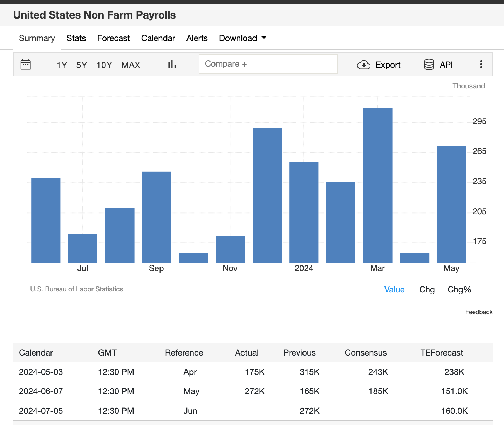This screenshot has height=425, width=504.
Task: Open the Stats tab
Action: tap(76, 38)
